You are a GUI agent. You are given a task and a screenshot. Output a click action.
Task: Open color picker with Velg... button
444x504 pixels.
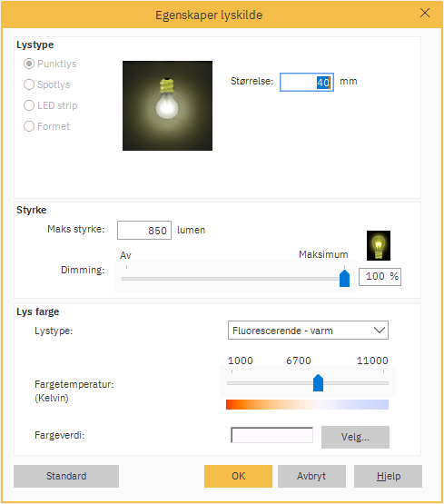point(355,437)
